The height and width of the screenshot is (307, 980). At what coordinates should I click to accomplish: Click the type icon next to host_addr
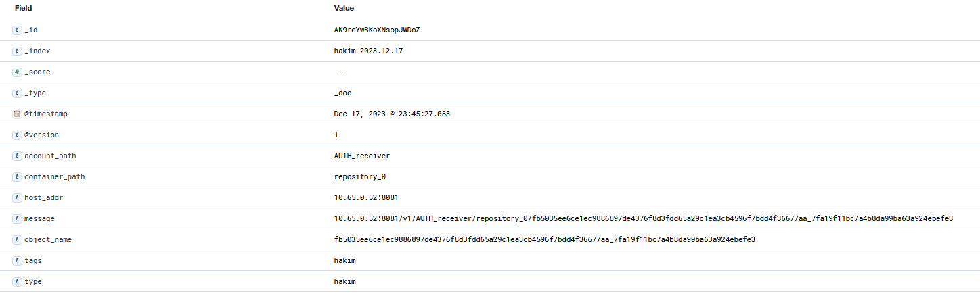click(x=17, y=198)
